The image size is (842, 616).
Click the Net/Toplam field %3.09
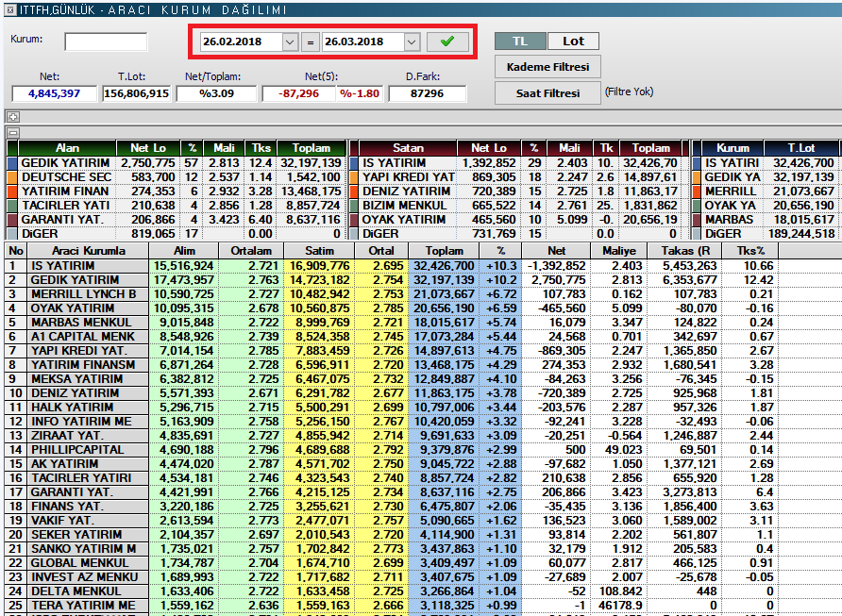(x=216, y=93)
